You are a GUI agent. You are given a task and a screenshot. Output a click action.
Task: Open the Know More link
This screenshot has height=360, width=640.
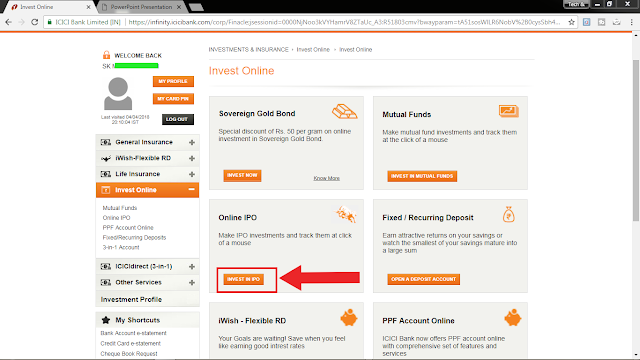pyautogui.click(x=327, y=178)
